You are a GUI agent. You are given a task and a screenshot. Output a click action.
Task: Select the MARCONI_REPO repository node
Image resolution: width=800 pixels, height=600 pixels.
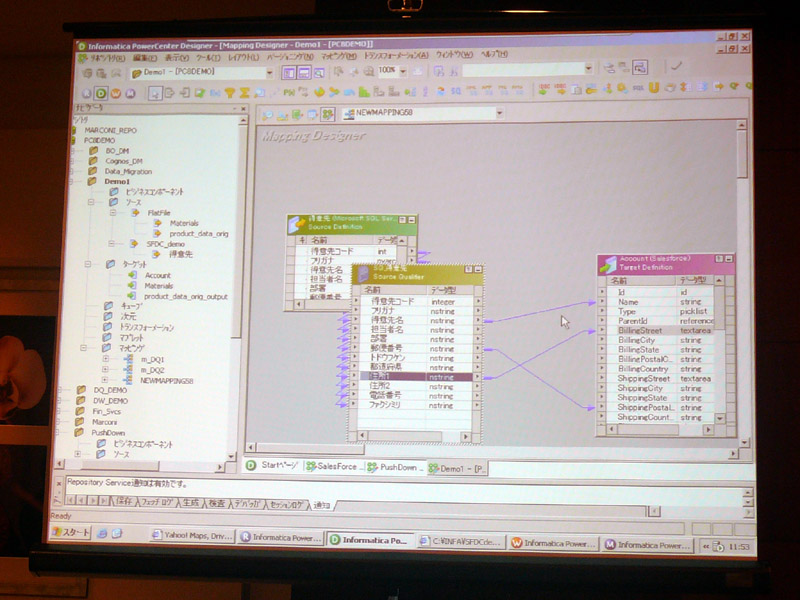110,131
